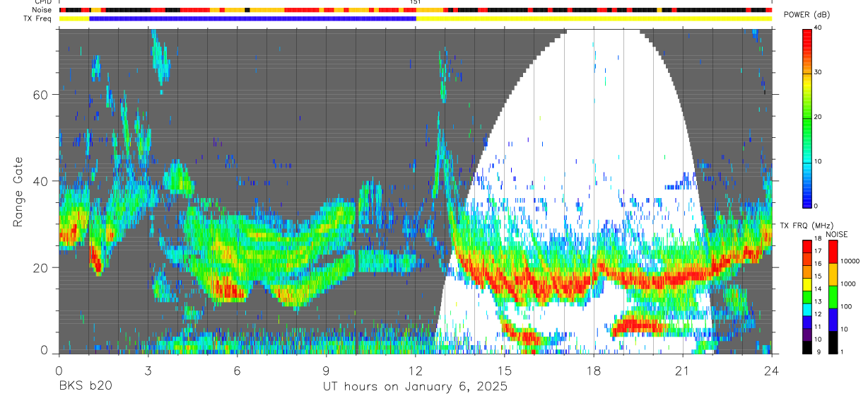The image size is (868, 401).
Task: Pick the red band in NOISE legend
Action: tap(833, 252)
